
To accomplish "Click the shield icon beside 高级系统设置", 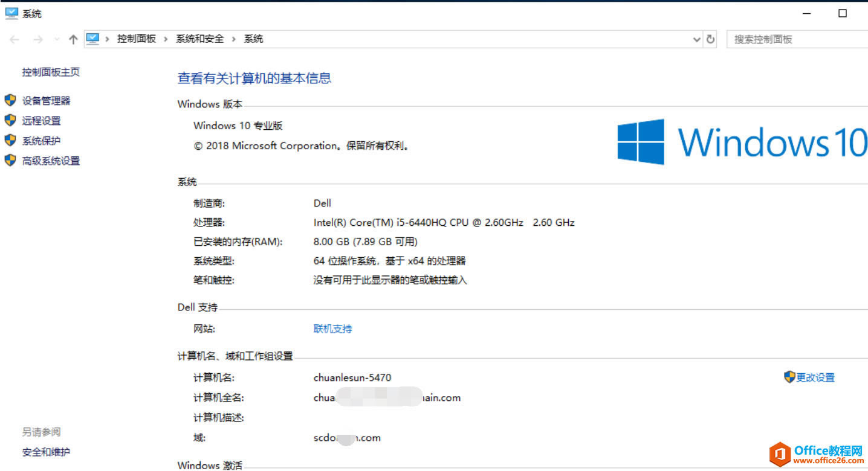I will [10, 160].
